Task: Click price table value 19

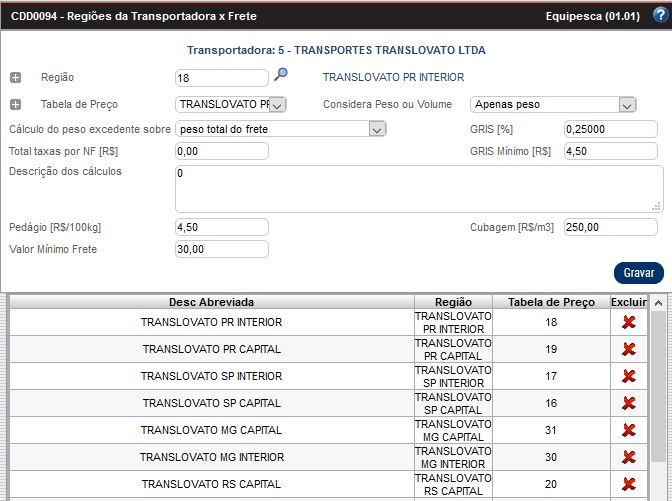Action: [x=551, y=349]
